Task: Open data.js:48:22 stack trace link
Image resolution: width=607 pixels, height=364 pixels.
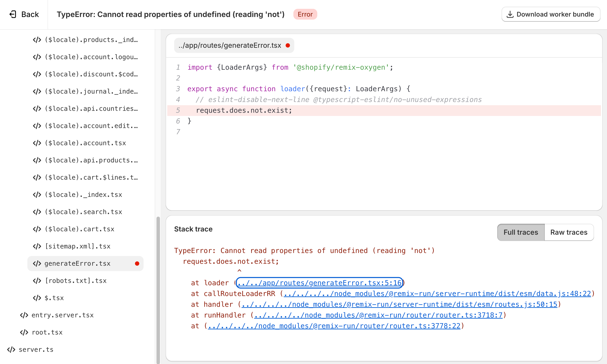Action: pyautogui.click(x=437, y=294)
